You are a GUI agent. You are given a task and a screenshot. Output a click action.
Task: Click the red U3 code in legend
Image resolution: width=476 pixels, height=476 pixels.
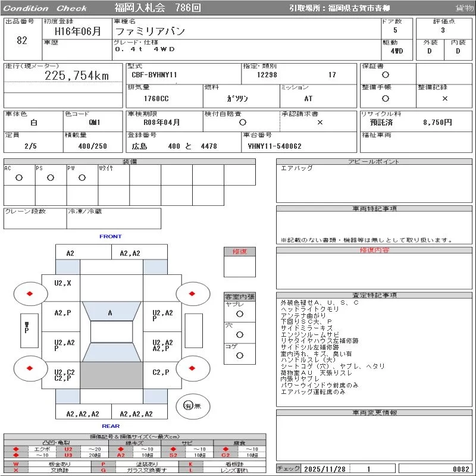pyautogui.click(x=68, y=456)
